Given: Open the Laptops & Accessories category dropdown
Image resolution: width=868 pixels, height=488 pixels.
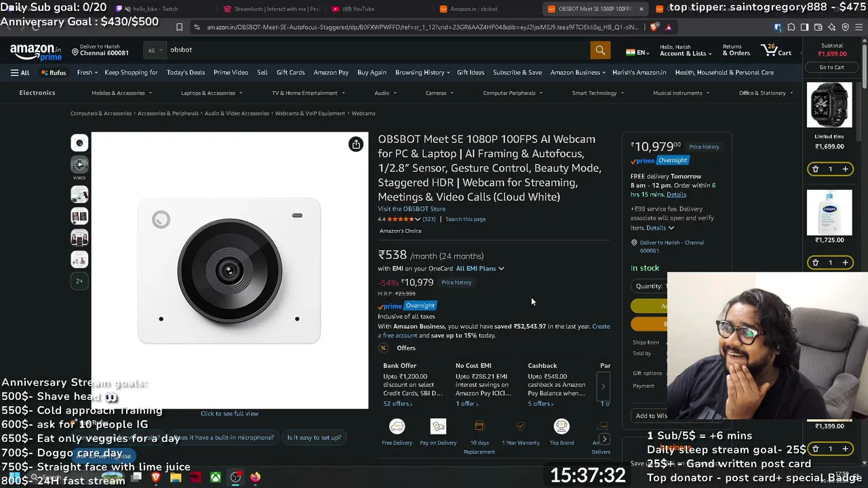Looking at the screenshot, I should click(x=212, y=93).
